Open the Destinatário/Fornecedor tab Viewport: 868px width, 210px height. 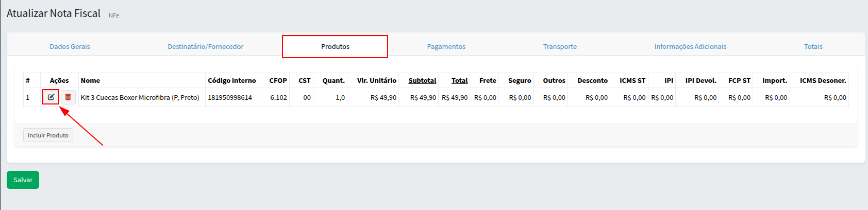click(x=205, y=47)
